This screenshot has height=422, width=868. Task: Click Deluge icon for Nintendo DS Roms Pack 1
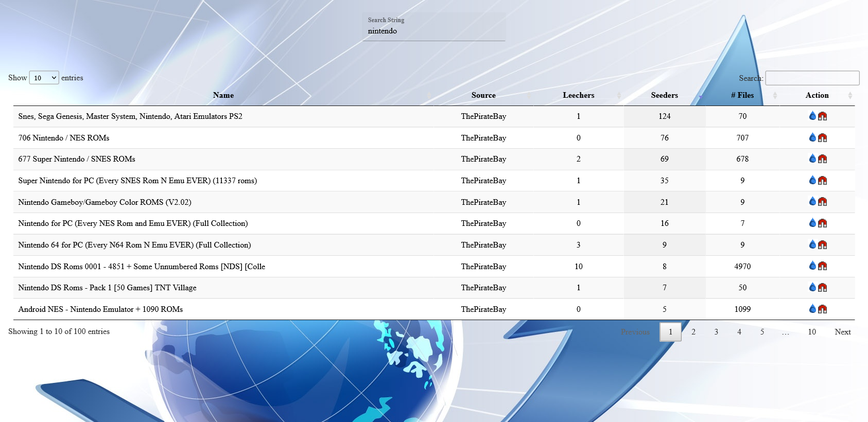pos(812,287)
